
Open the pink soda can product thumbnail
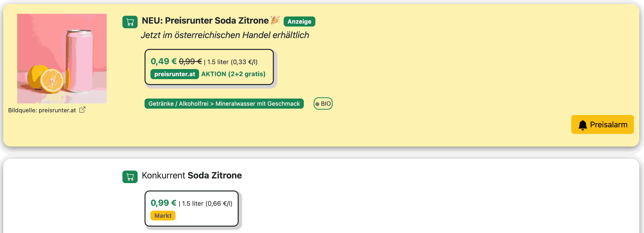click(x=62, y=59)
